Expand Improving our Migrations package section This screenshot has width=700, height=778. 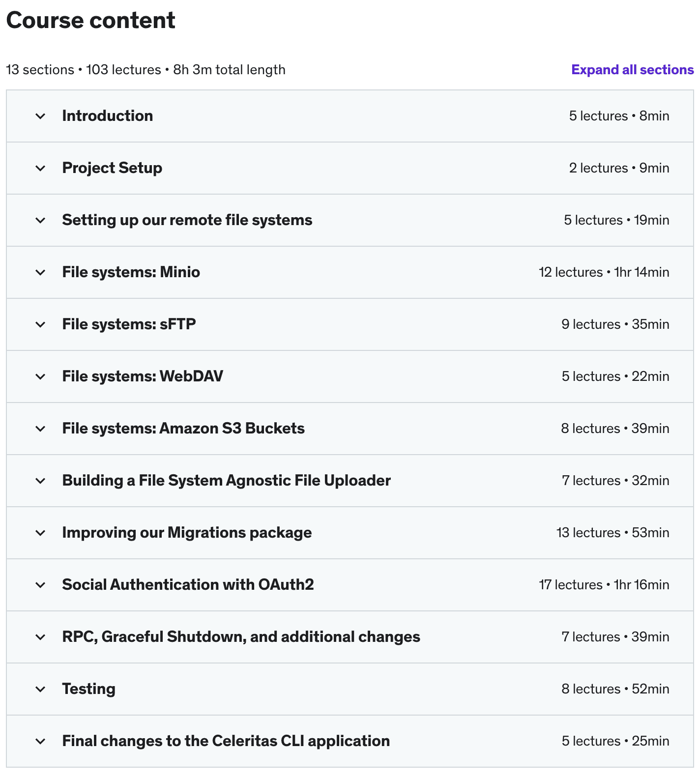click(x=187, y=533)
